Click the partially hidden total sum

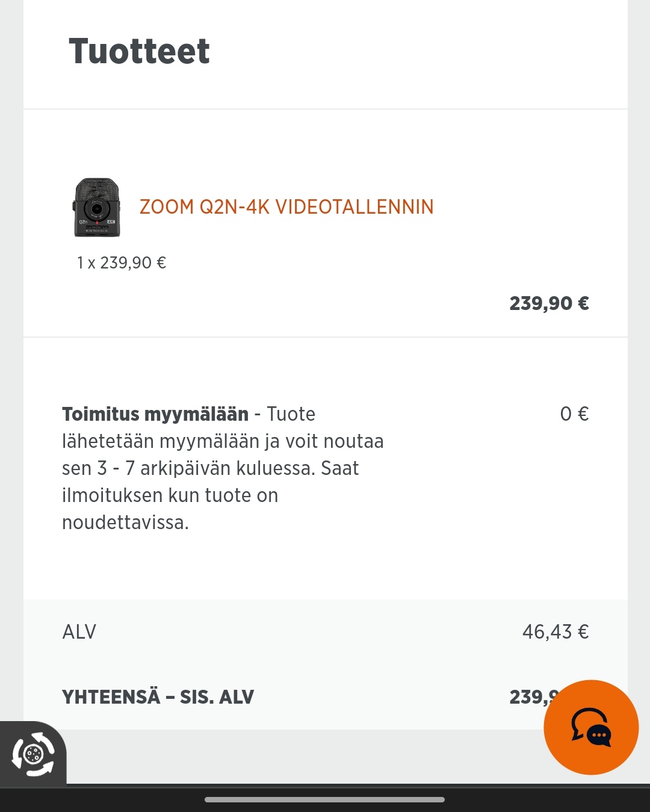(x=528, y=697)
